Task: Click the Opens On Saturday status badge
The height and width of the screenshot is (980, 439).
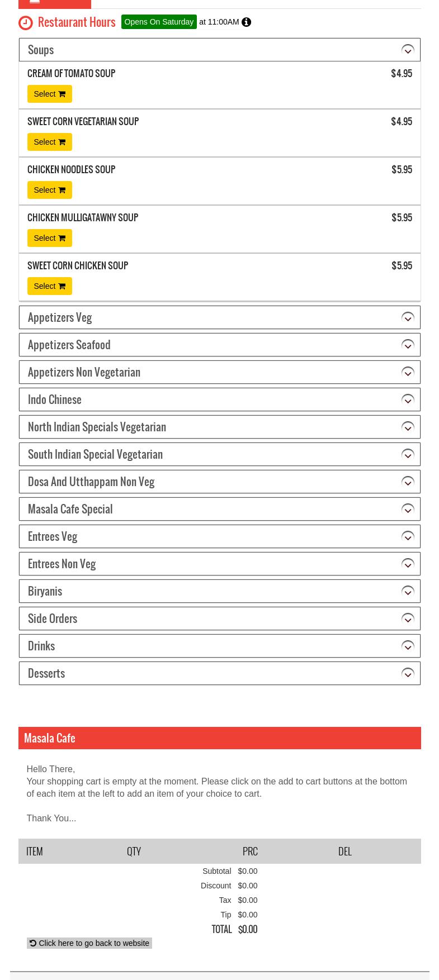Action: pyautogui.click(x=159, y=22)
